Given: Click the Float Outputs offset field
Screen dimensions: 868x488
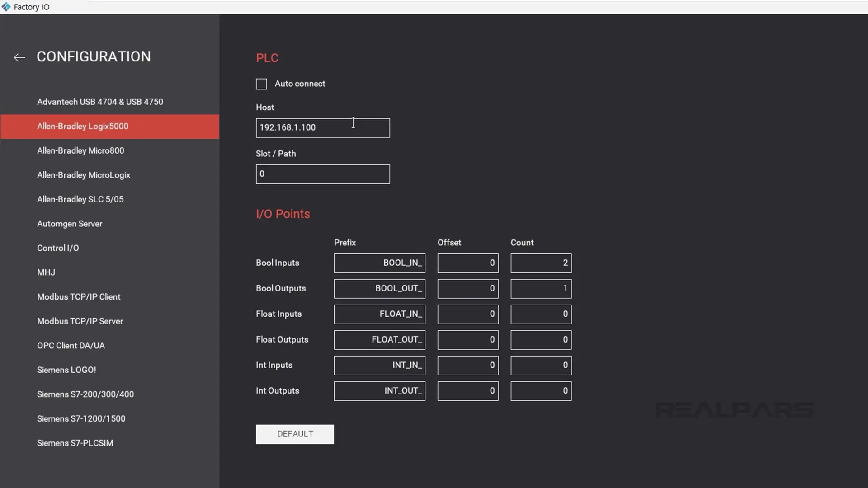Looking at the screenshot, I should coord(468,340).
